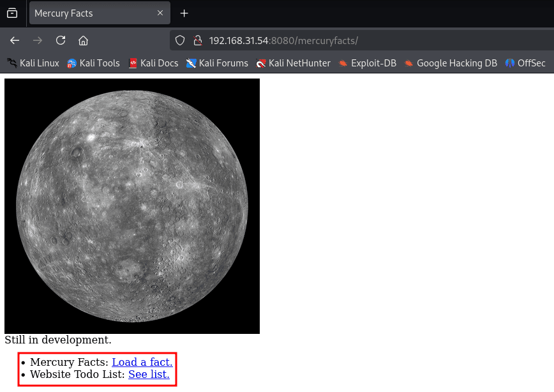Click the 'Mercury Facts:' list label
This screenshot has height=392, width=554.
click(x=69, y=362)
